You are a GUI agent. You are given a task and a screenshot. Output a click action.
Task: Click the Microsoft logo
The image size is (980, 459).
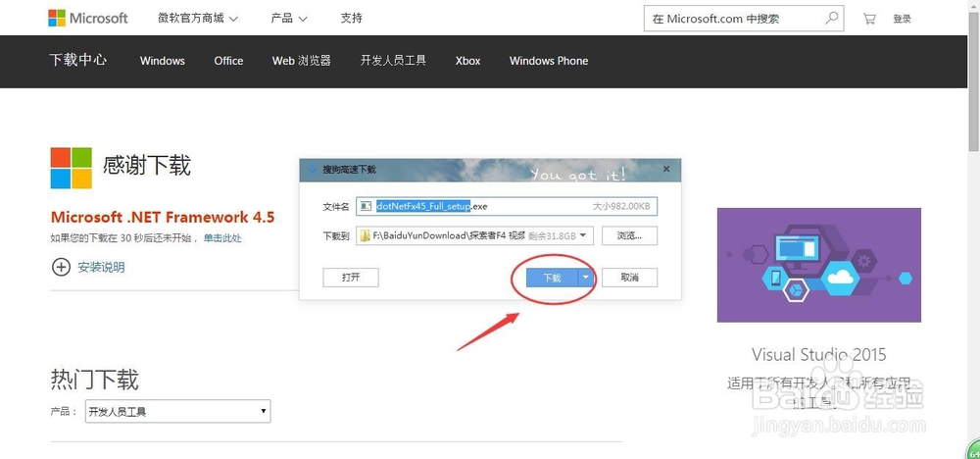(88, 18)
